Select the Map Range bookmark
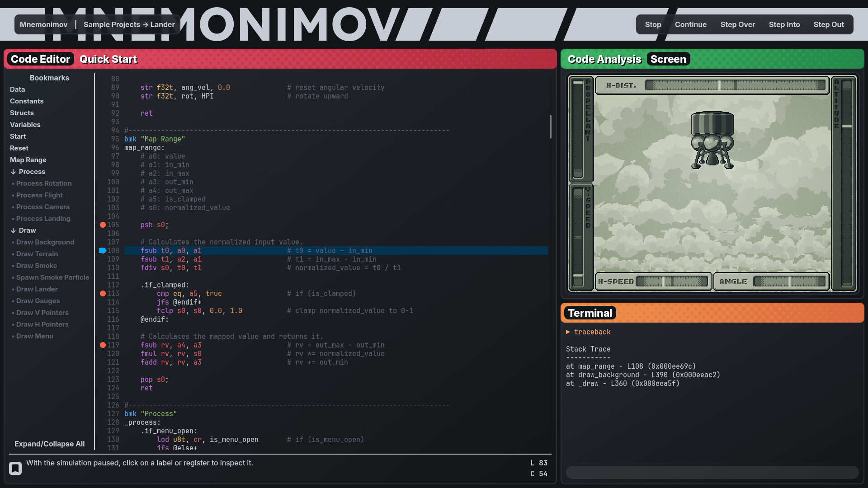 pos(28,160)
